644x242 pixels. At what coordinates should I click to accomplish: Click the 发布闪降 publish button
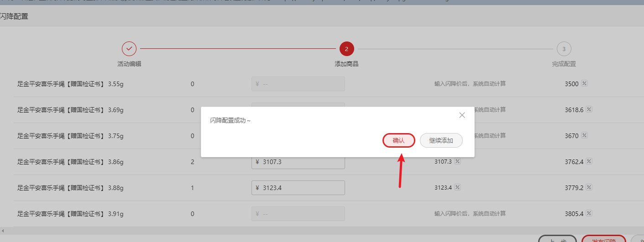[603, 239]
